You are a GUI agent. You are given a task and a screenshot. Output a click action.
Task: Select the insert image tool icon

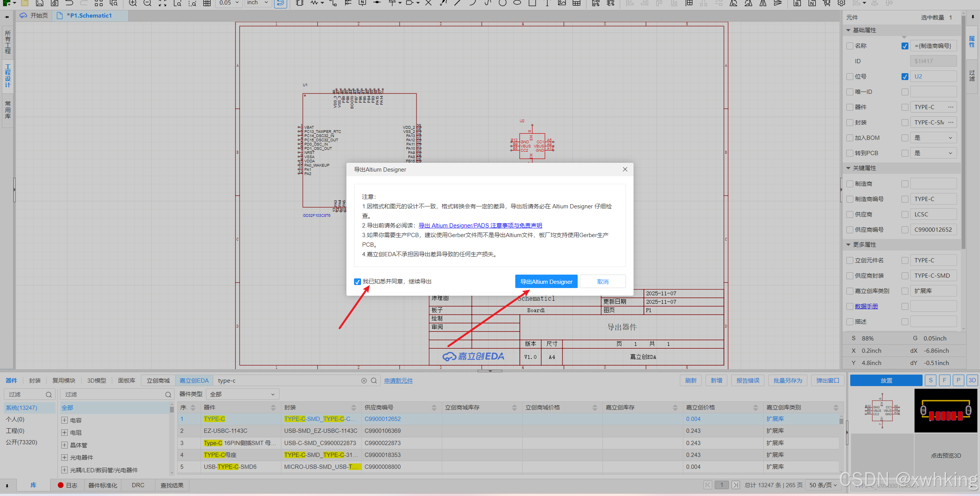click(x=562, y=3)
